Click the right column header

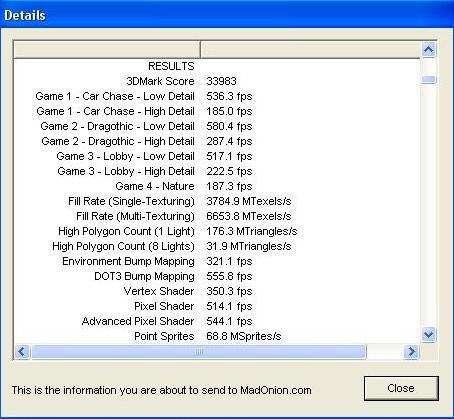(x=310, y=50)
